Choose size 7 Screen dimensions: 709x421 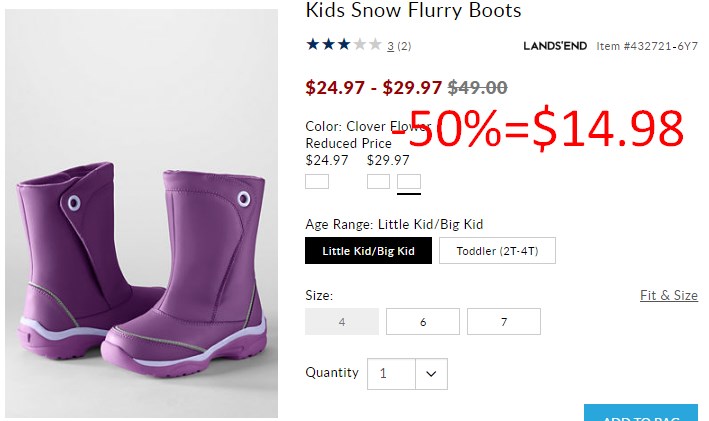[504, 322]
